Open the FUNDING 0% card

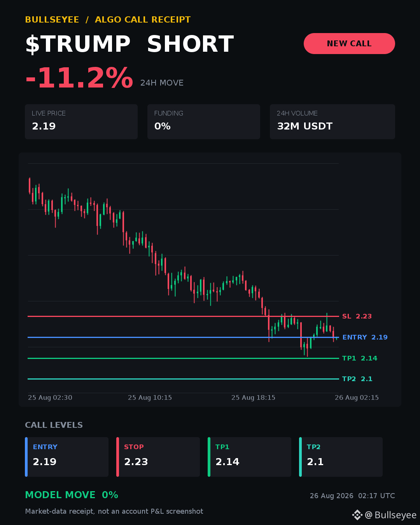(x=204, y=122)
